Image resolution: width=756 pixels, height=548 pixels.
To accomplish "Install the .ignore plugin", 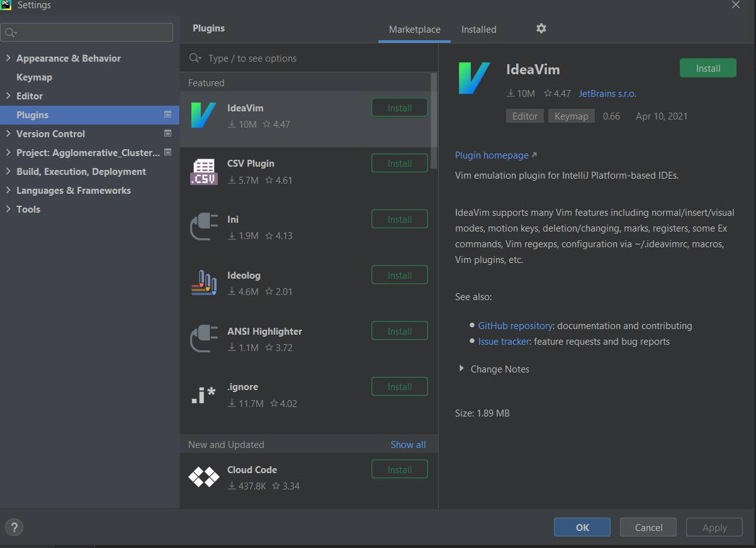I will (x=400, y=386).
